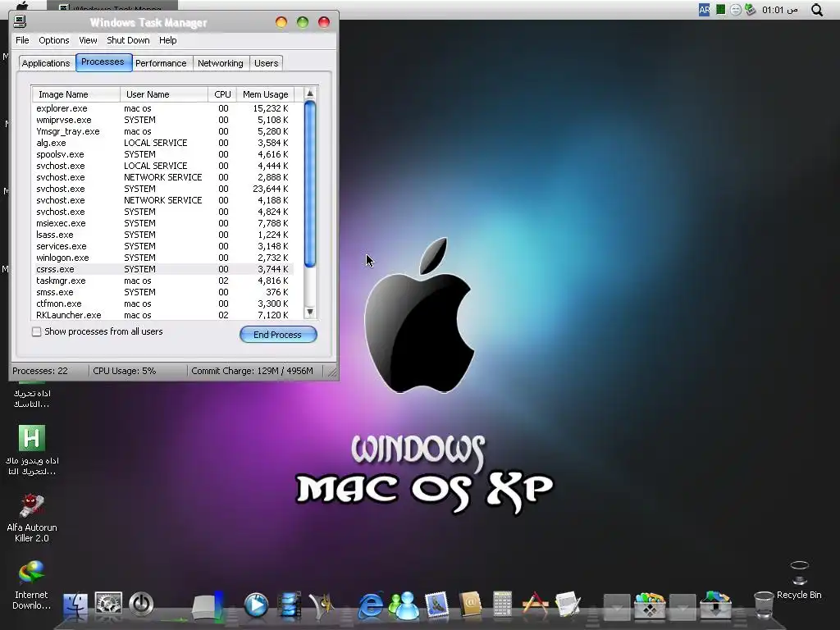Click the End Process button
This screenshot has height=630, width=840.
(x=278, y=335)
